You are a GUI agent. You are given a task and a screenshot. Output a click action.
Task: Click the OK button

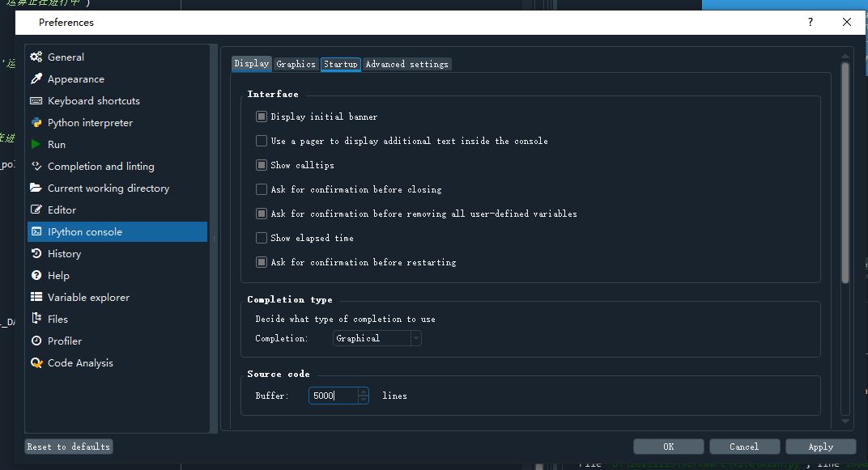(669, 447)
